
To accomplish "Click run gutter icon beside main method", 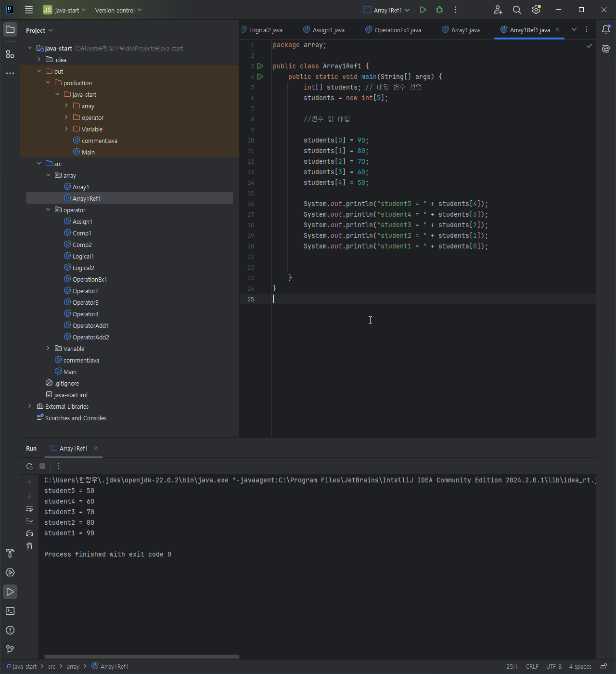I will click(260, 77).
